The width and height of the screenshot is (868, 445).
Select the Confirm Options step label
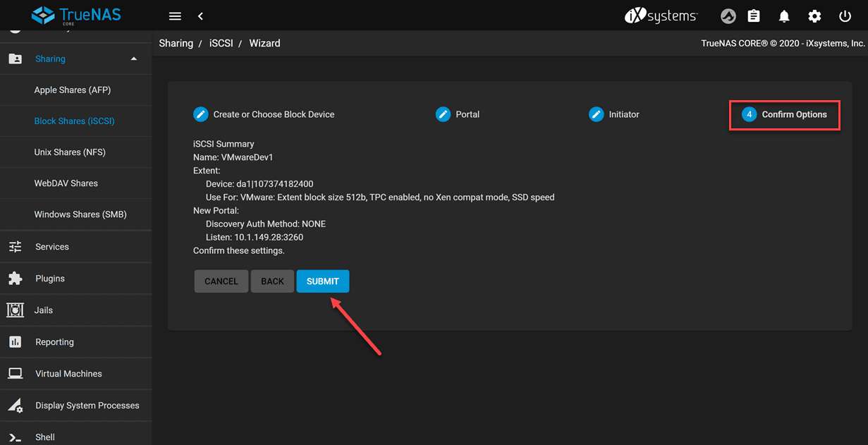coord(795,114)
